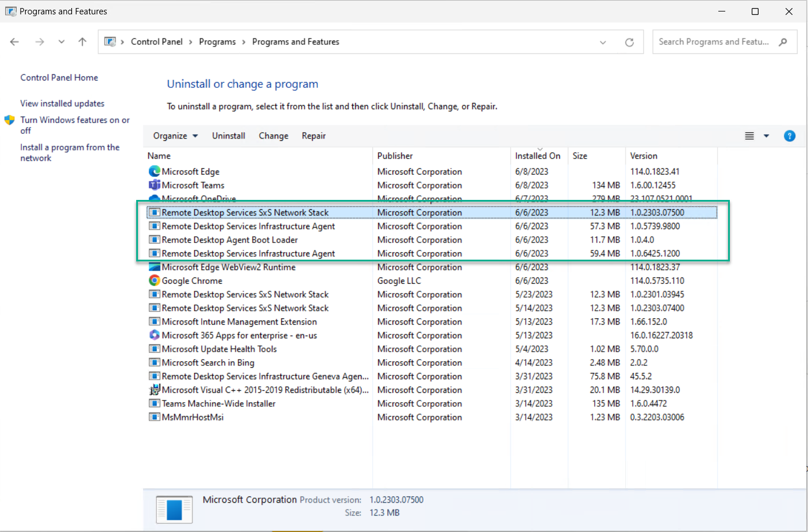Click the change view list icon
This screenshot has height=532, width=808.
click(749, 136)
